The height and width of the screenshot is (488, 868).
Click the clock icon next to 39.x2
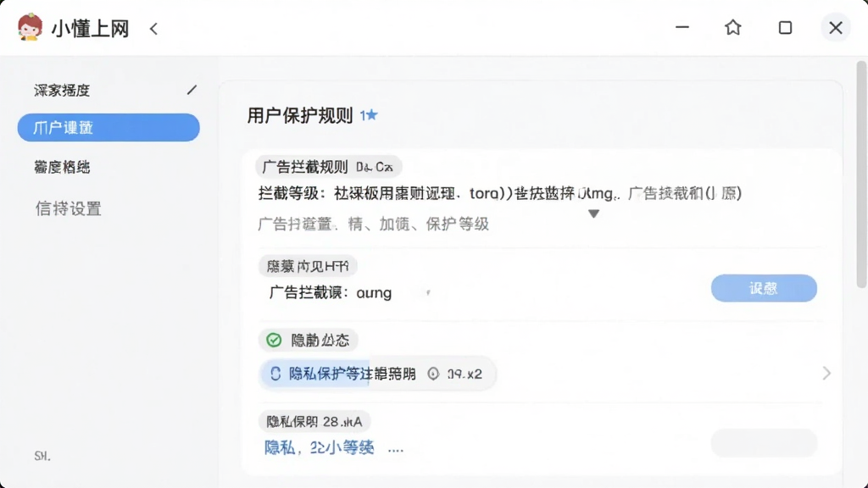pos(433,374)
